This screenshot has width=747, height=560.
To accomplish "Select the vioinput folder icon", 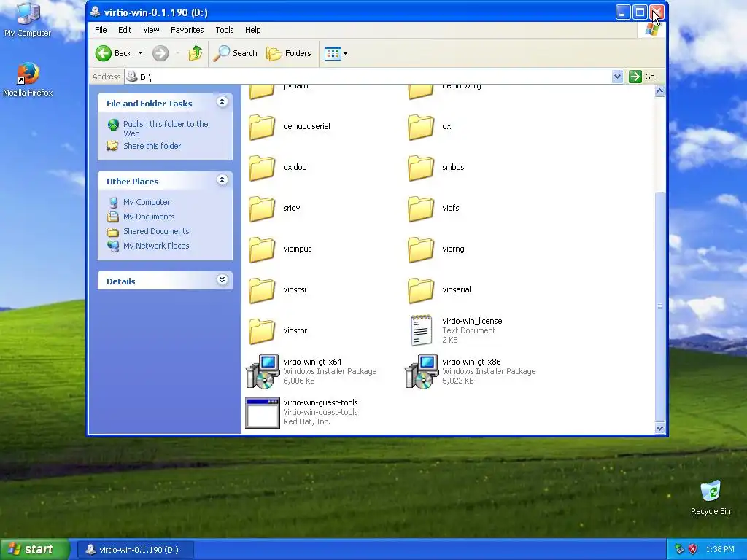I will (262, 249).
